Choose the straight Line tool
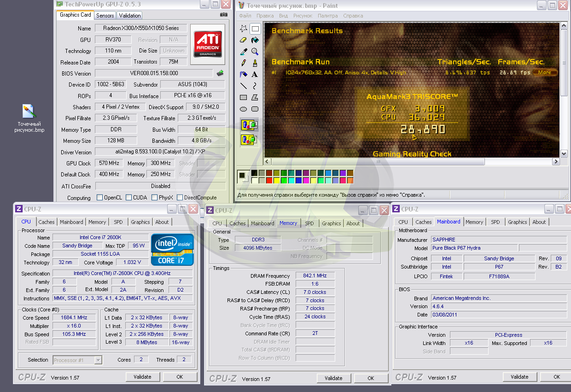The height and width of the screenshot is (392, 571). click(243, 86)
